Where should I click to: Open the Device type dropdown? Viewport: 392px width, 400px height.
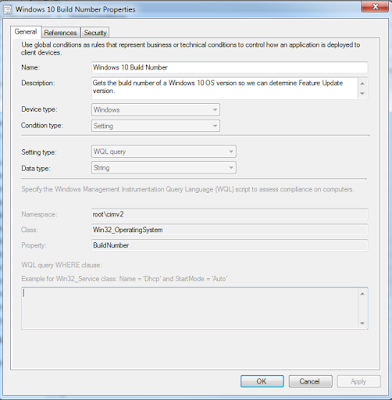[x=155, y=110]
